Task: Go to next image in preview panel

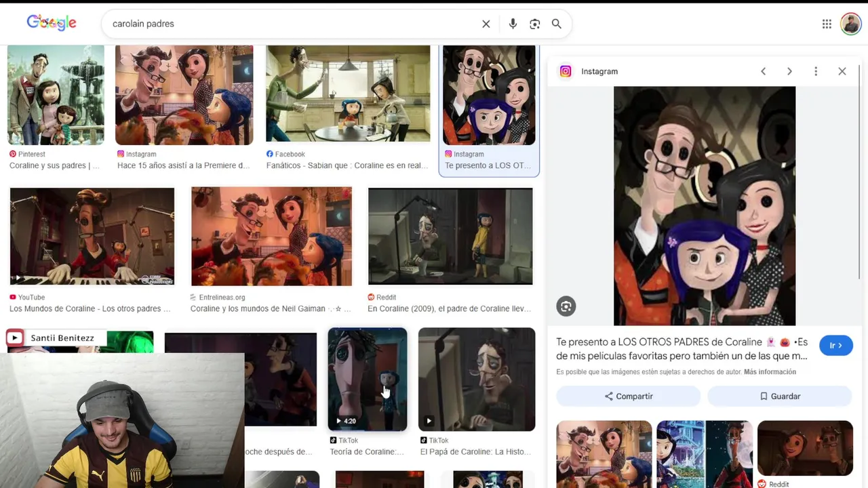Action: (789, 71)
